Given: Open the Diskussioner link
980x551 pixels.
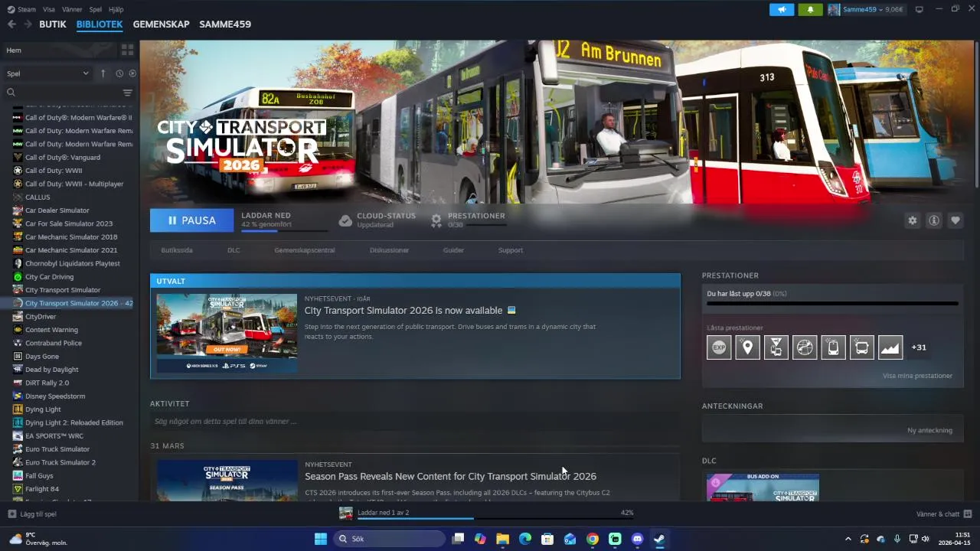Looking at the screenshot, I should tap(389, 250).
